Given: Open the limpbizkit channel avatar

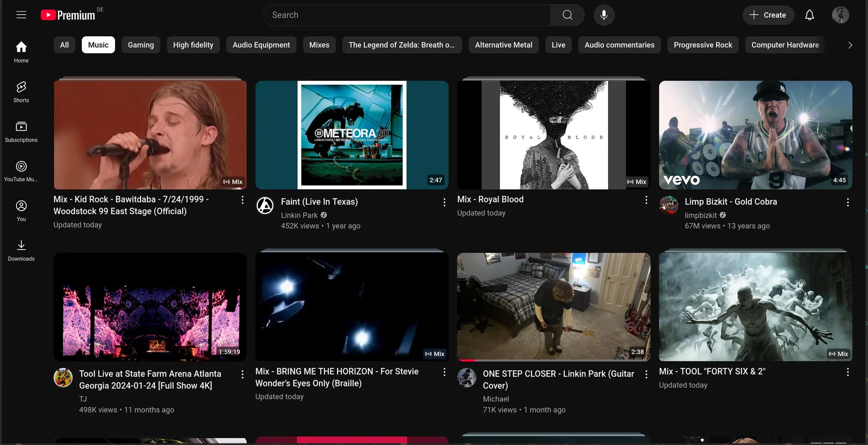Looking at the screenshot, I should coord(668,206).
